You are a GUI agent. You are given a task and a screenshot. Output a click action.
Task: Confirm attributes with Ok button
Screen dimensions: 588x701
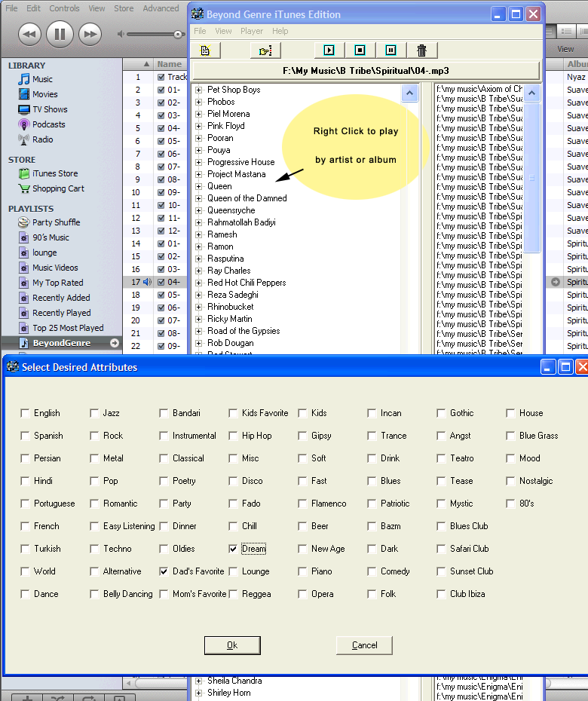(x=232, y=645)
